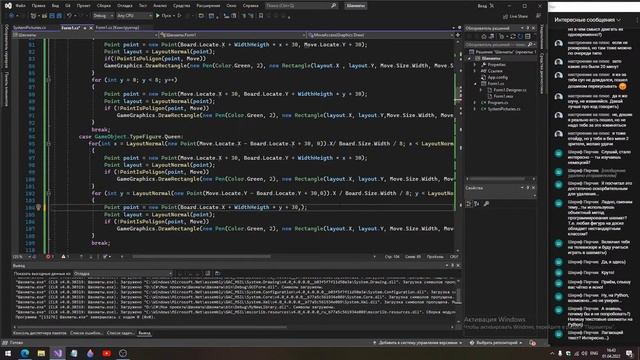Click the Save All toolbar icon
The width and height of the screenshot is (640, 360).
[x=59, y=16]
